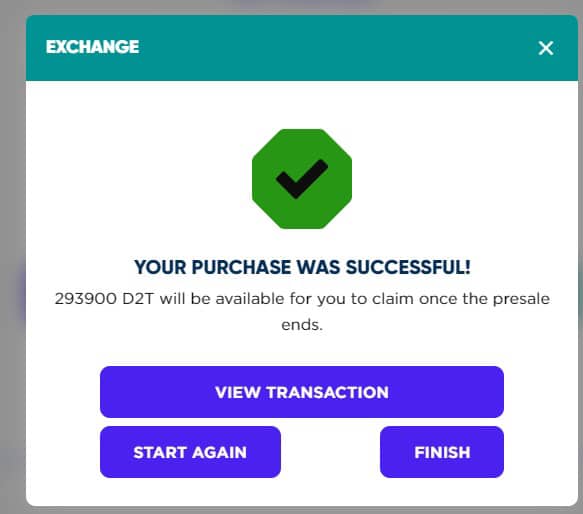Click the word 'ends.' in the message
Image resolution: width=583 pixels, height=514 pixels.
point(302,325)
